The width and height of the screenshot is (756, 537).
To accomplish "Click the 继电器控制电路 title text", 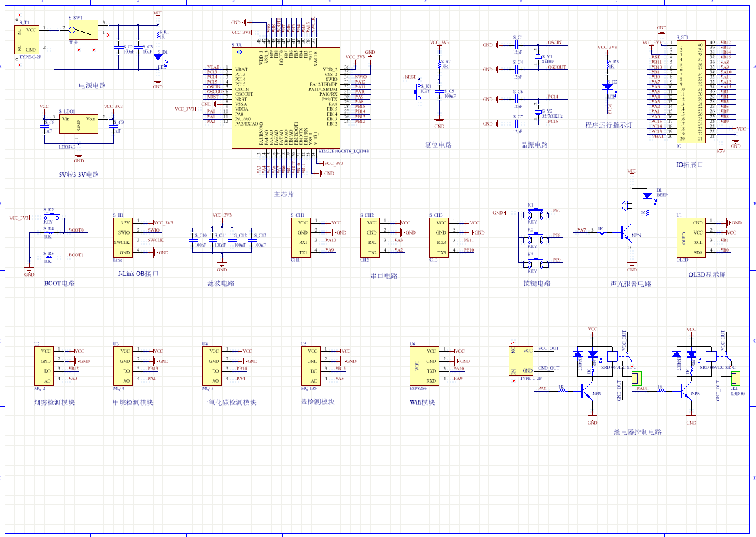I will 637,432.
